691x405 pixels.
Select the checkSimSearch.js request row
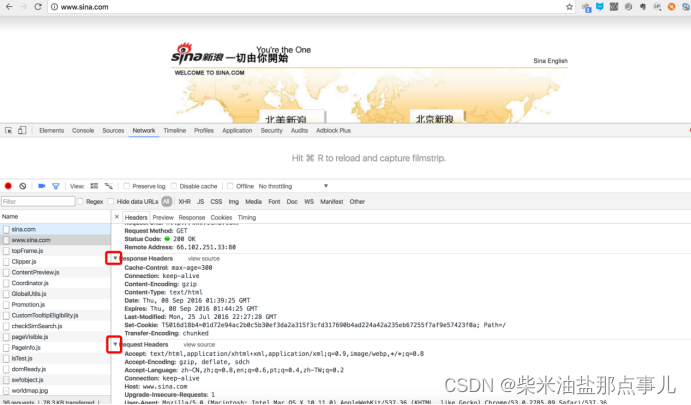[55, 326]
